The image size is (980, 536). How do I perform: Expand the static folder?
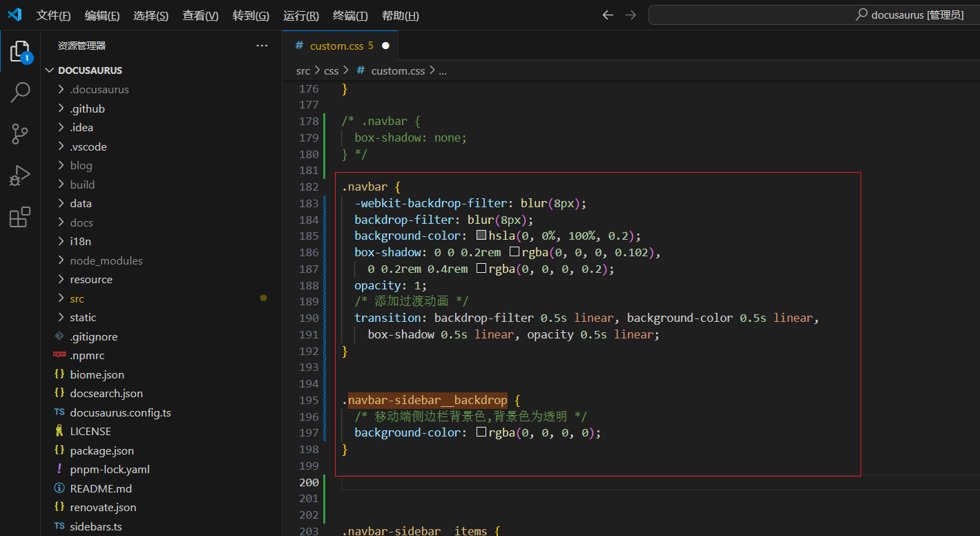point(61,317)
